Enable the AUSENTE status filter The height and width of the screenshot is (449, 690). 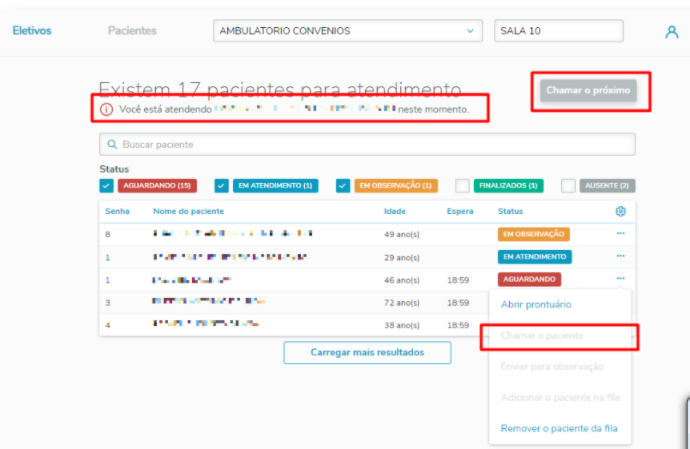[x=568, y=186]
